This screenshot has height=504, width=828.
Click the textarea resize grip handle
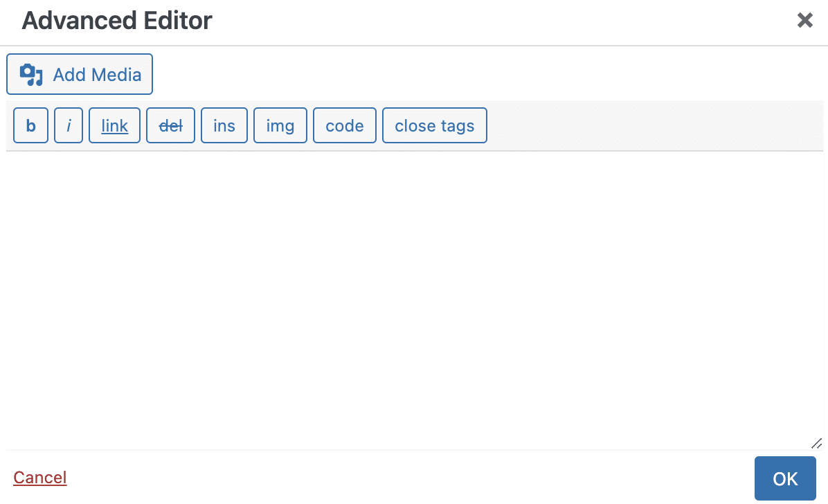pyautogui.click(x=817, y=443)
